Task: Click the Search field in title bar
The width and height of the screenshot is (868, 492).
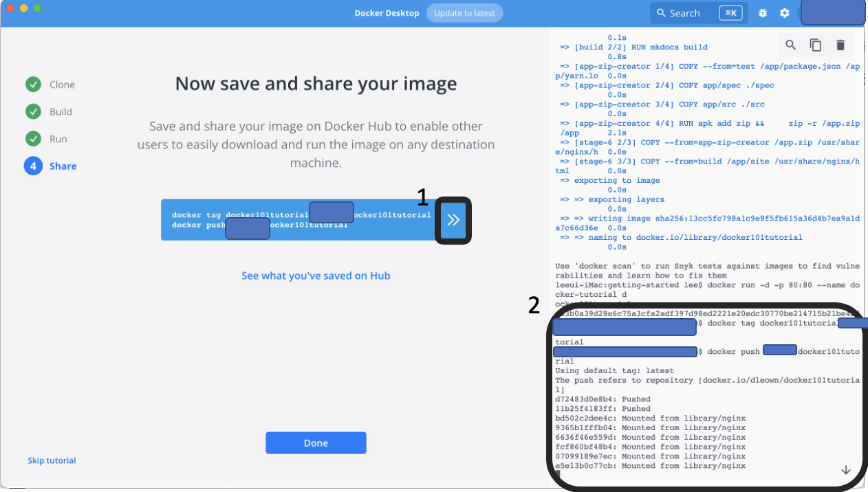Action: (699, 13)
